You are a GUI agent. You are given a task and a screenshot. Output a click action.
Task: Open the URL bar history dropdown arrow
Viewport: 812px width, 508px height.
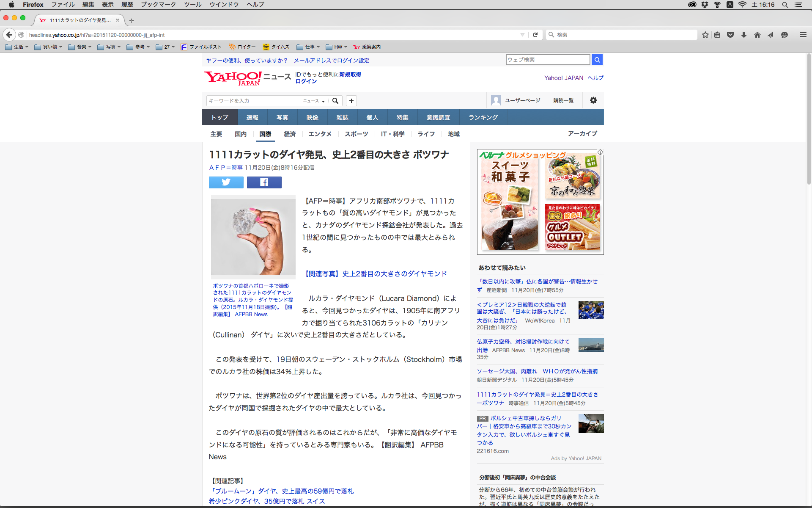pos(522,35)
